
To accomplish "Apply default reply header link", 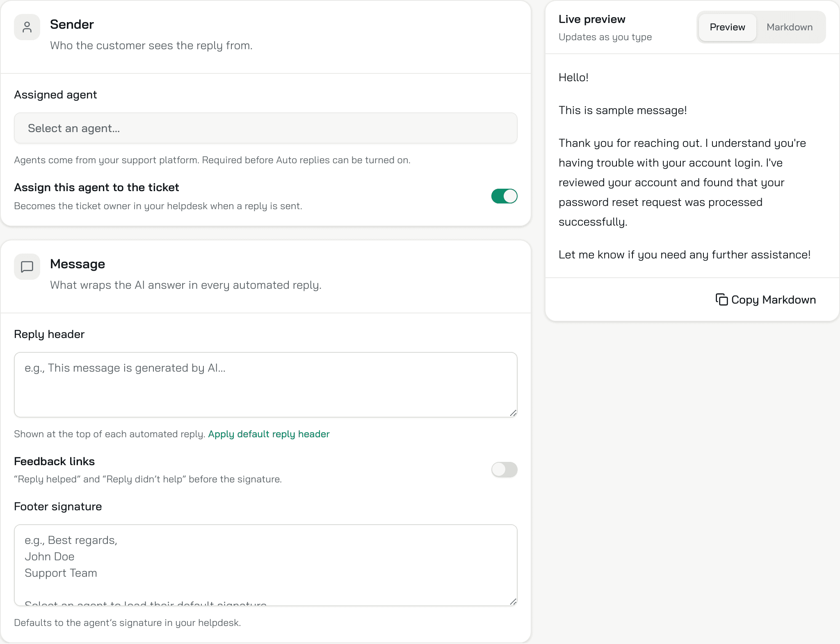I will point(269,434).
